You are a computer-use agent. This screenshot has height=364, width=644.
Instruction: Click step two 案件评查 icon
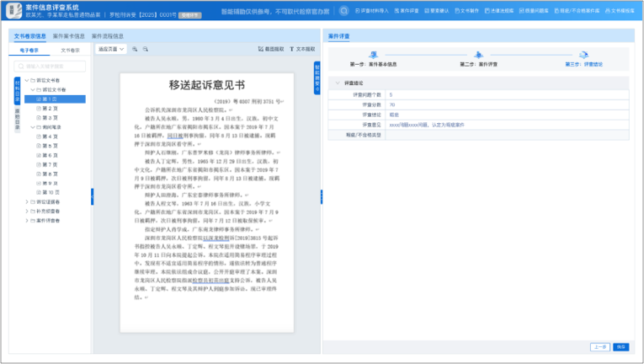pyautogui.click(x=478, y=54)
